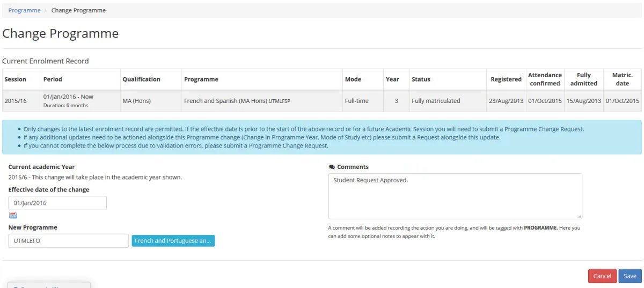Screen dimensions: 644x288
Task: Click the French and Portuguese programme button
Action: 173,241
